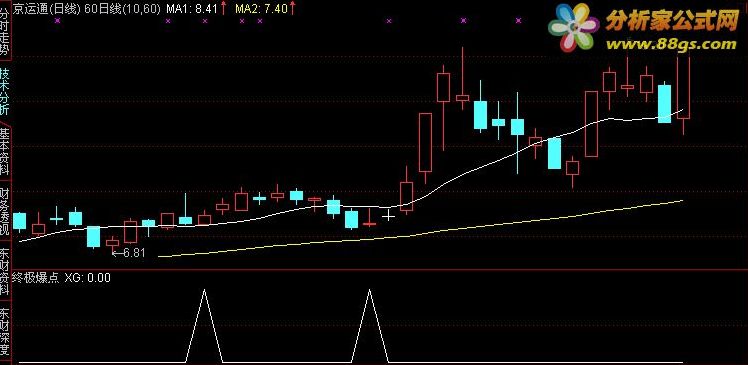Select the first spike peak in 终极爆点 panel

coord(205,290)
